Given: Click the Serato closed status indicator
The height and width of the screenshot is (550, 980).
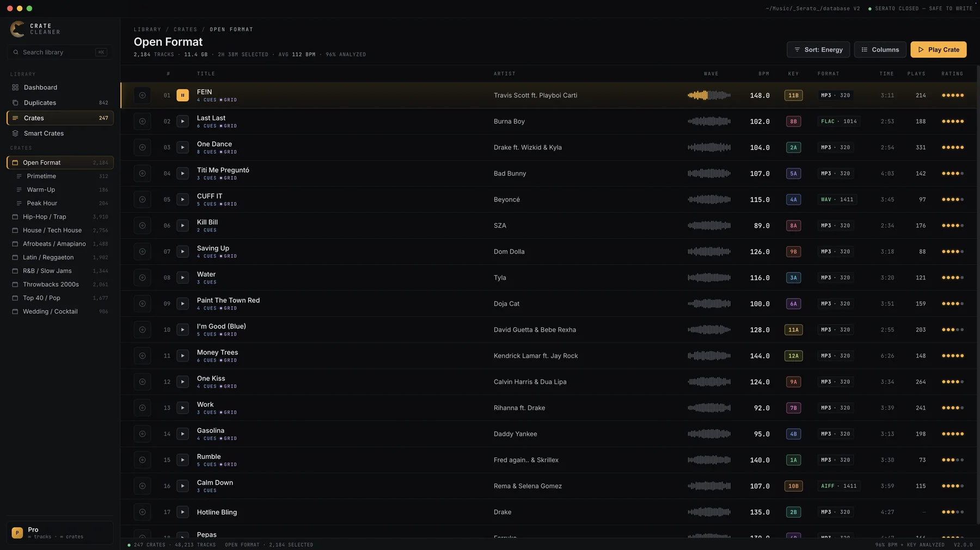Looking at the screenshot, I should 920,9.
